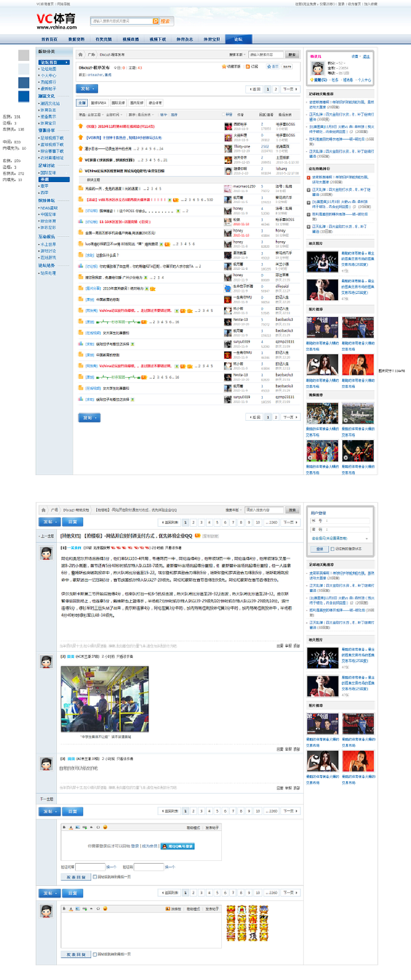This screenshot has width=411, height=980.
Task: Click the first emoticon in the emoticon grid
Action: pyautogui.click(x=231, y=909)
